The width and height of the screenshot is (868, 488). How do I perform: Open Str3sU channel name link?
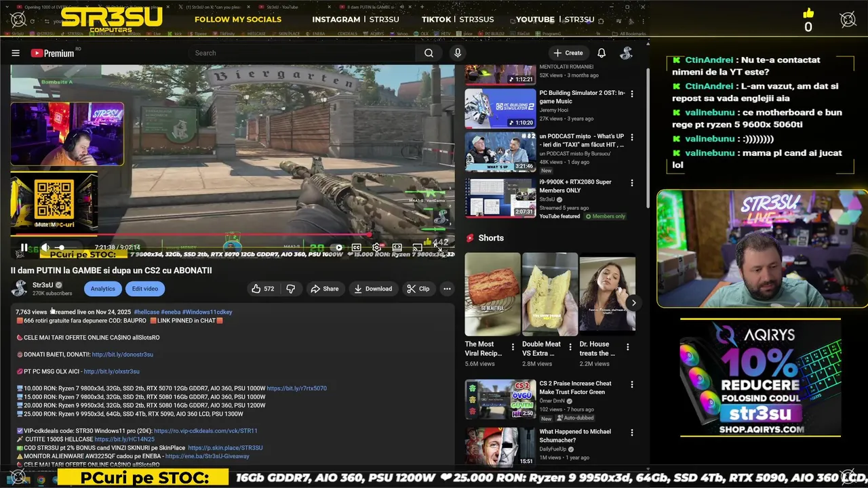click(x=43, y=285)
